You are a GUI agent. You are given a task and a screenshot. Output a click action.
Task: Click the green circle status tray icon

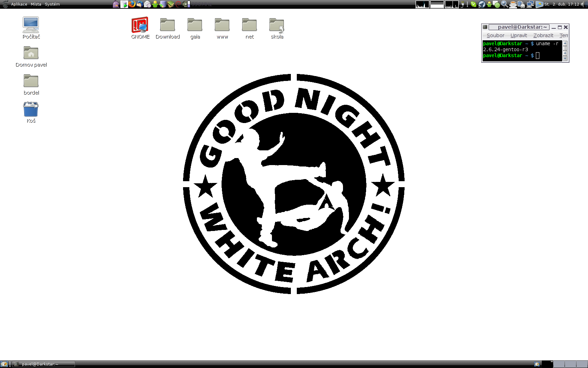click(x=496, y=5)
